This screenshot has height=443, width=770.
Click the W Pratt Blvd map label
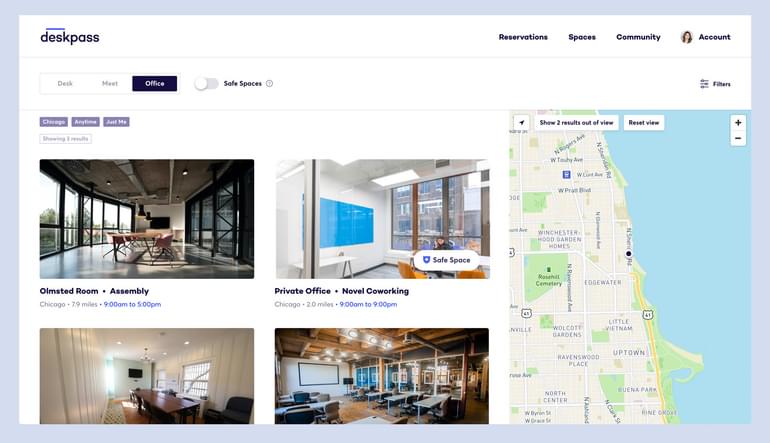(x=574, y=190)
